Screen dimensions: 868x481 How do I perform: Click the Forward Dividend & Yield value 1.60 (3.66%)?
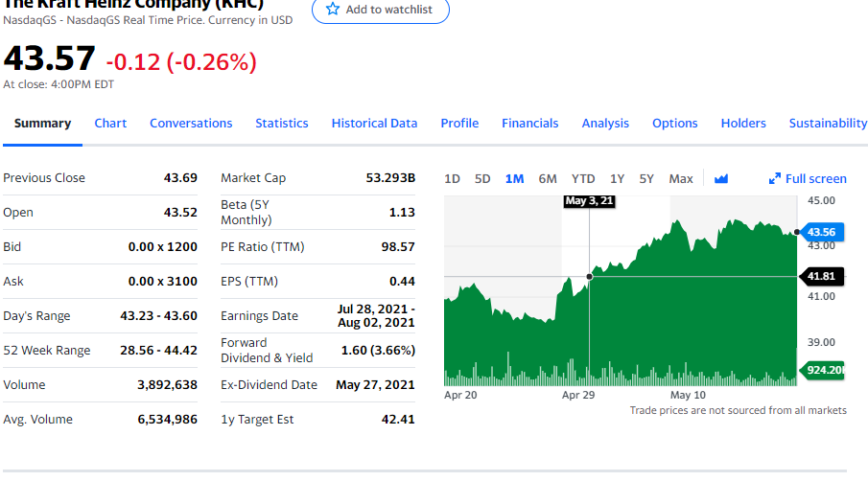[378, 350]
